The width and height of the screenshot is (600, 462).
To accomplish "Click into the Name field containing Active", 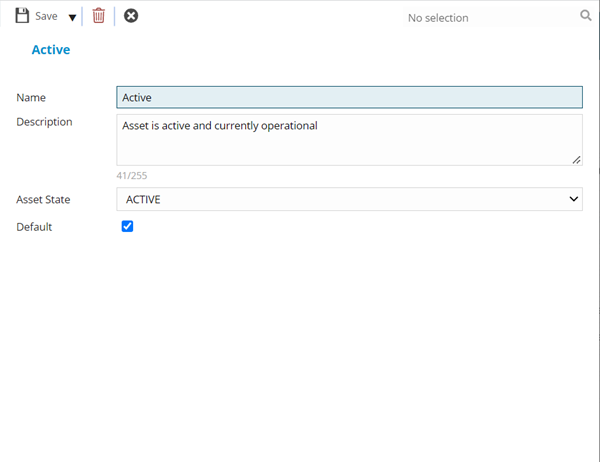I will pyautogui.click(x=349, y=97).
